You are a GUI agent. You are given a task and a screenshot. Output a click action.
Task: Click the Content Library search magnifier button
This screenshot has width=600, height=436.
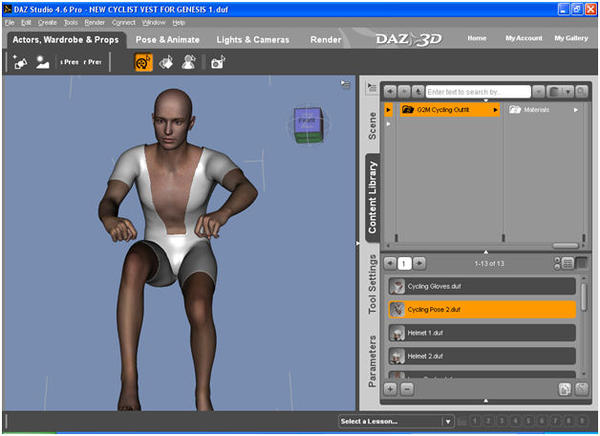point(581,92)
